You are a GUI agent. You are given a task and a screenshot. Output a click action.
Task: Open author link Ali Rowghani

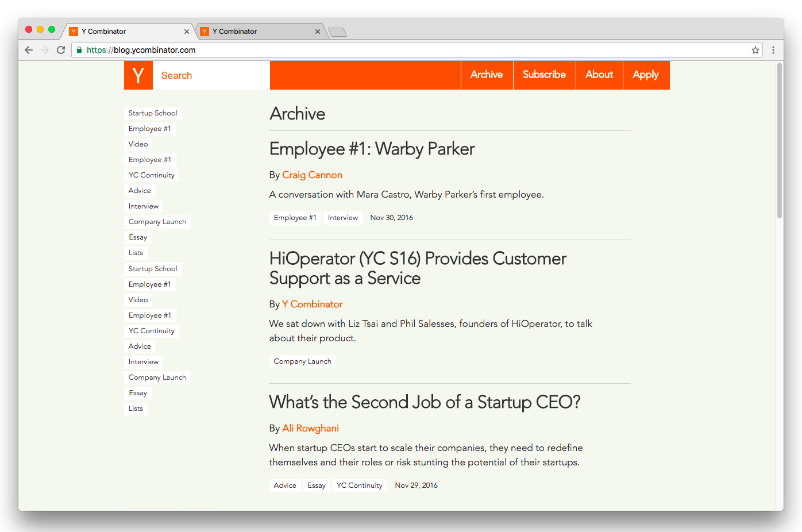point(310,429)
